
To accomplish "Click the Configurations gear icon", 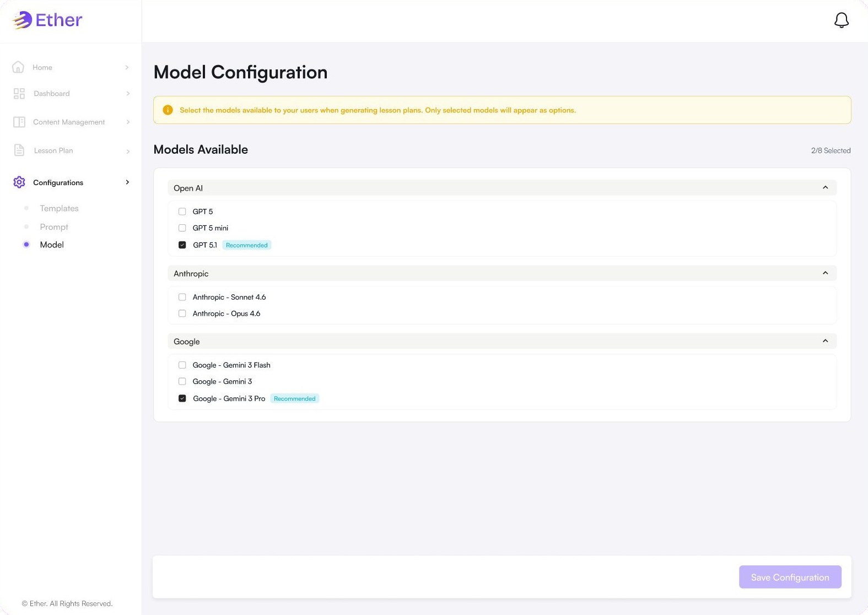I will pos(19,182).
